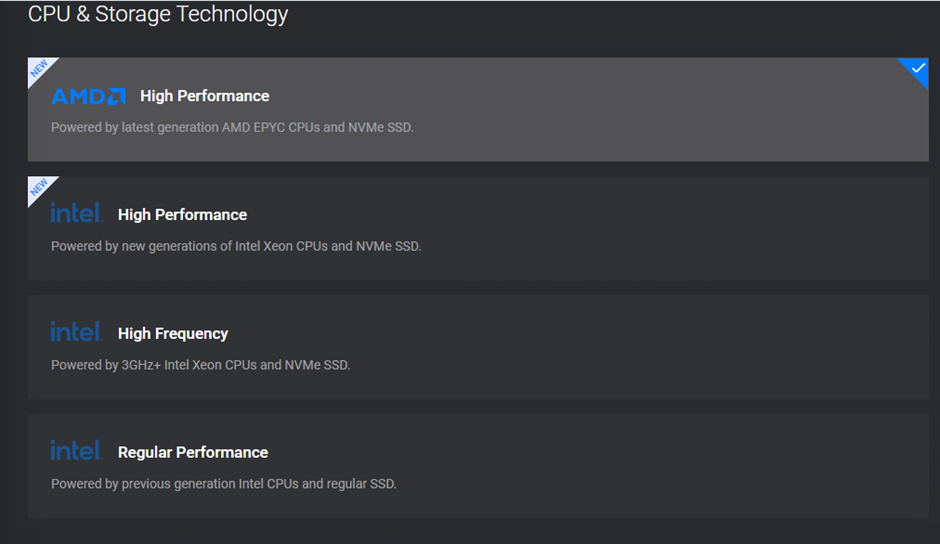Click the NEW ribbon on Intel High Performance card
The image size is (940, 544).
[39, 188]
